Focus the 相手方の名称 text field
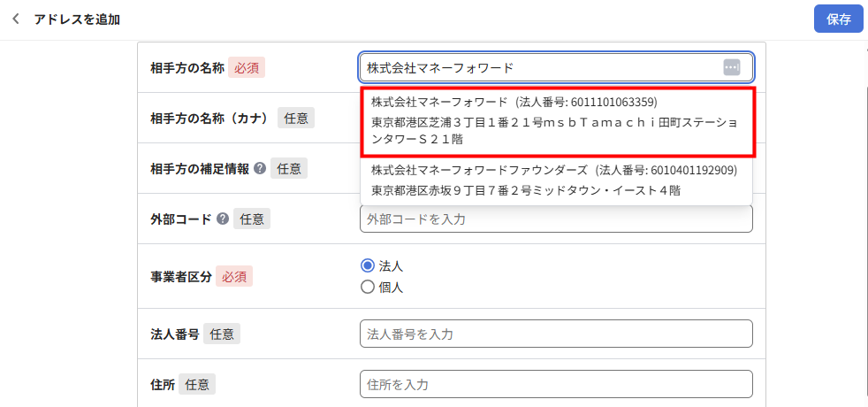Image resolution: width=868 pixels, height=407 pixels. tap(539, 67)
